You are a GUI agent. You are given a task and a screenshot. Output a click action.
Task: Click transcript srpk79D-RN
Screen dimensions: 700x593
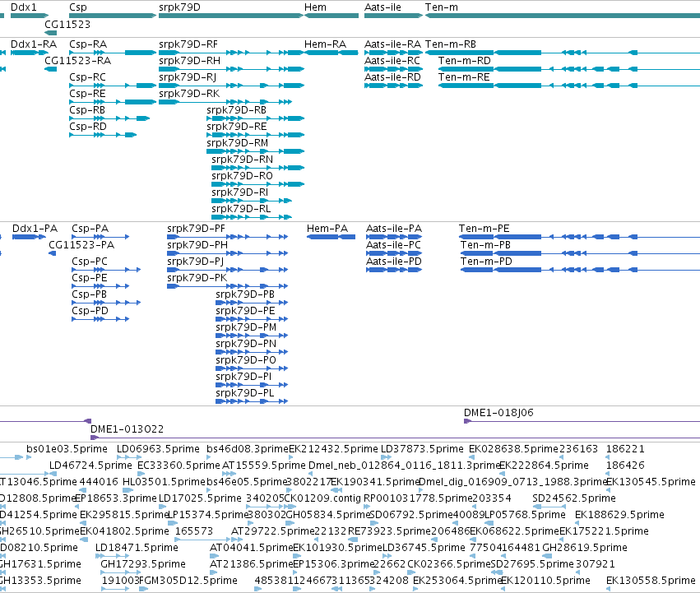click(x=243, y=160)
